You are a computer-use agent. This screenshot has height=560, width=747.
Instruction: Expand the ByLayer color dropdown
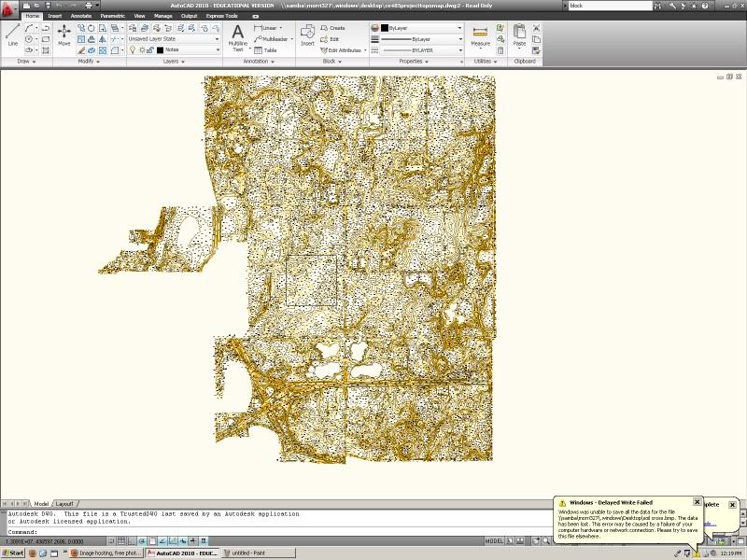tap(460, 28)
